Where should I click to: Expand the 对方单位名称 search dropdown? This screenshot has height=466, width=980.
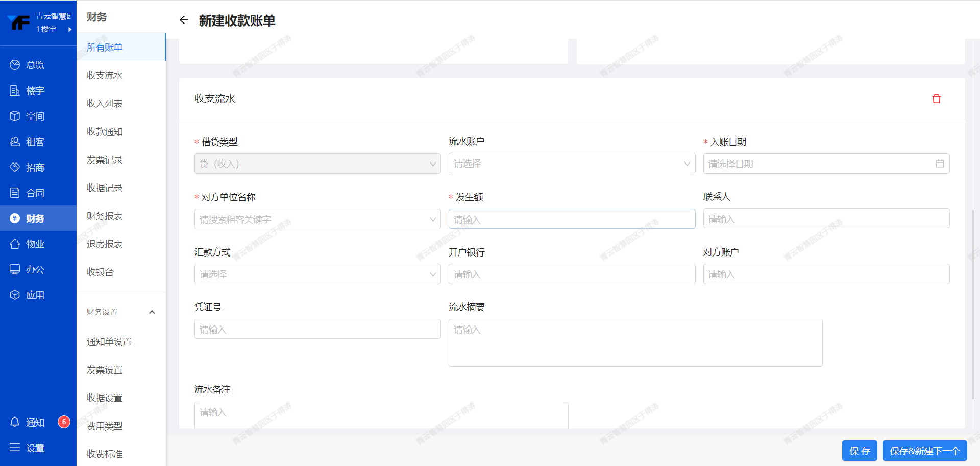pos(317,219)
